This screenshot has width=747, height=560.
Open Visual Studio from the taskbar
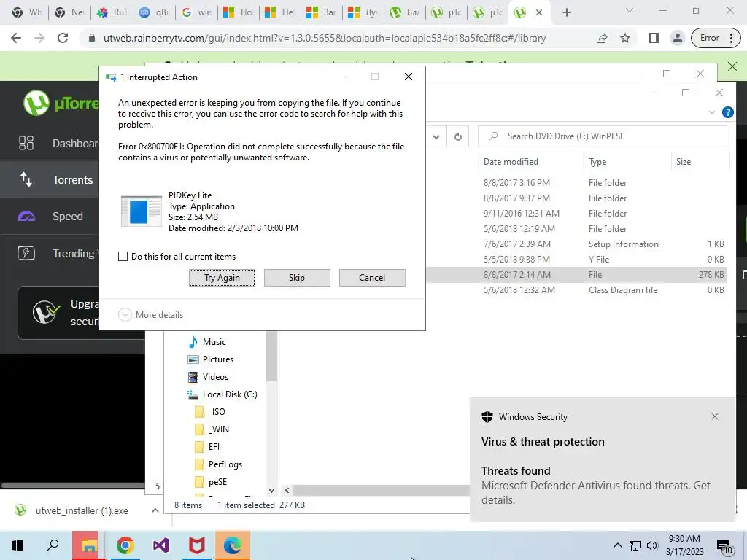pyautogui.click(x=161, y=545)
